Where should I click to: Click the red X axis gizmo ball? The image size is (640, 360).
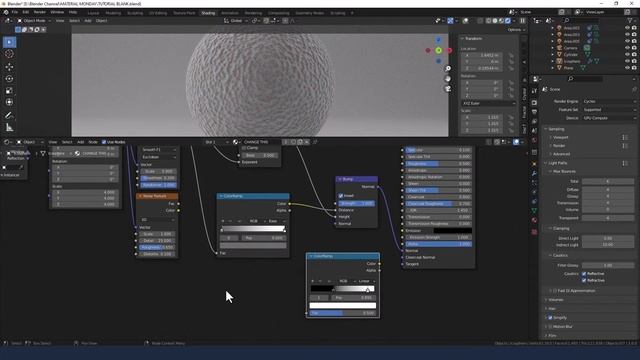click(x=449, y=50)
